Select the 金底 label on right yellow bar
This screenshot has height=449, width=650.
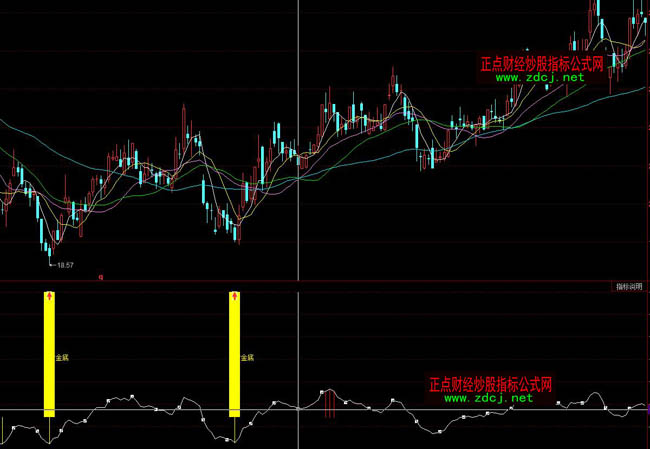(247, 356)
